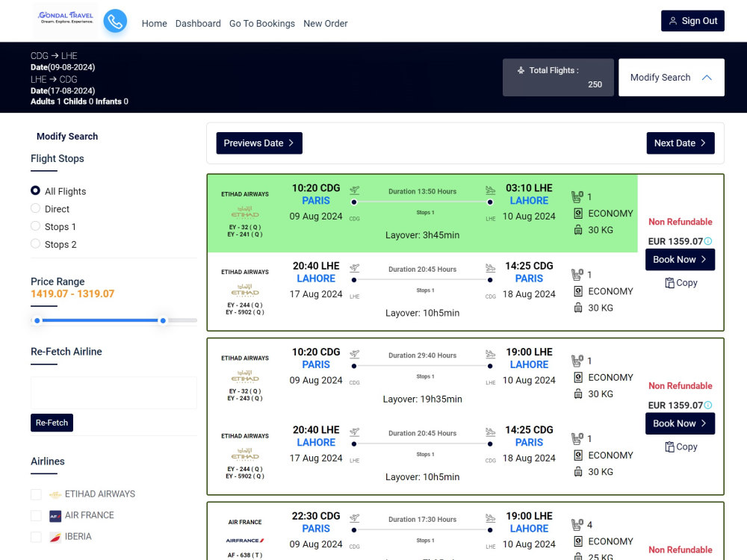This screenshot has height=560, width=747.
Task: Go to Home page
Action: [155, 23]
